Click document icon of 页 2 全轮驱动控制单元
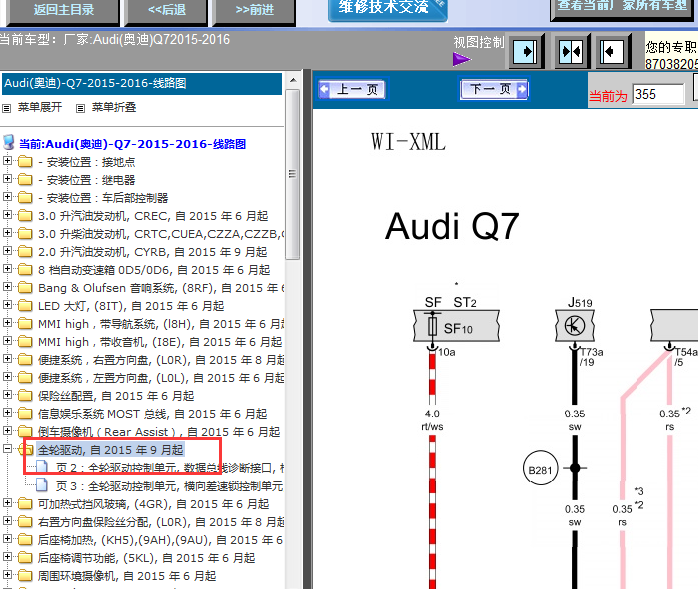Image resolution: width=698 pixels, height=589 pixels. pos(42,467)
